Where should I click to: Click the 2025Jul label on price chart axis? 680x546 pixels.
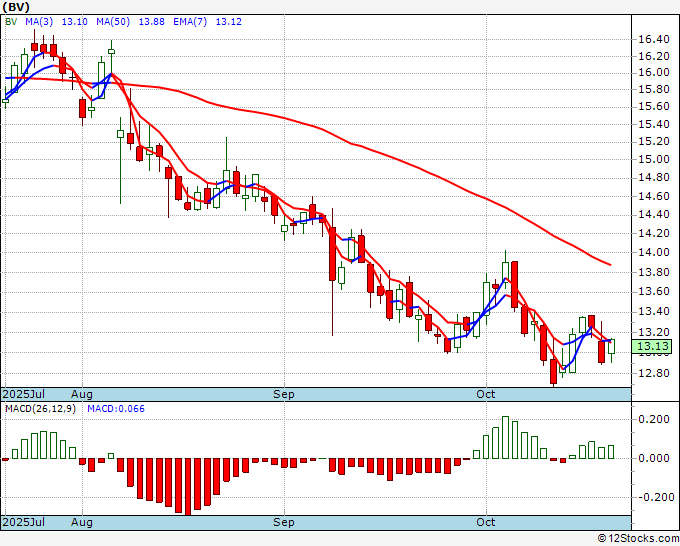click(x=24, y=394)
